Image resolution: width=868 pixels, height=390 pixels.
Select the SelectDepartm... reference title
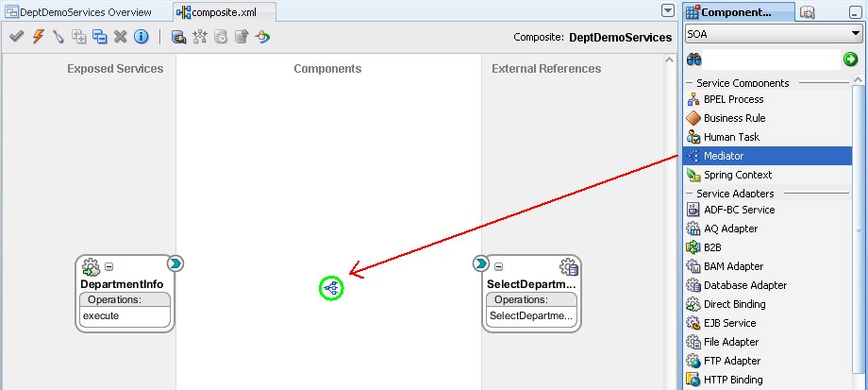tap(531, 285)
